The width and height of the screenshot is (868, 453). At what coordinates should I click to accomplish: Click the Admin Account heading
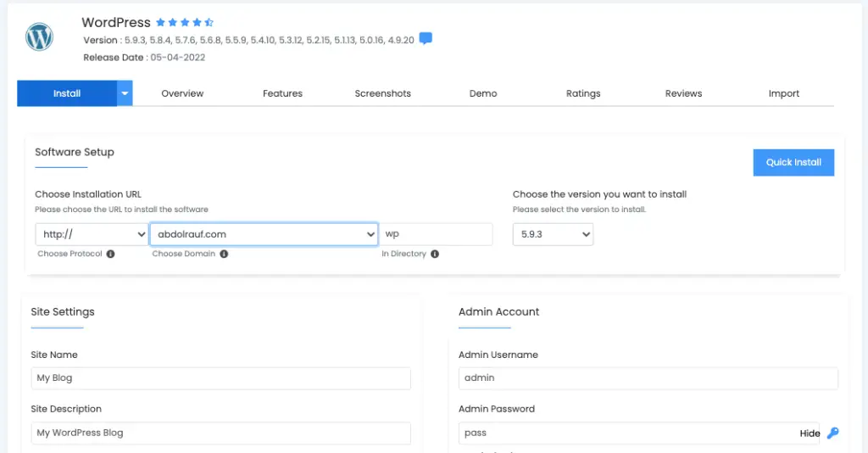coord(498,312)
